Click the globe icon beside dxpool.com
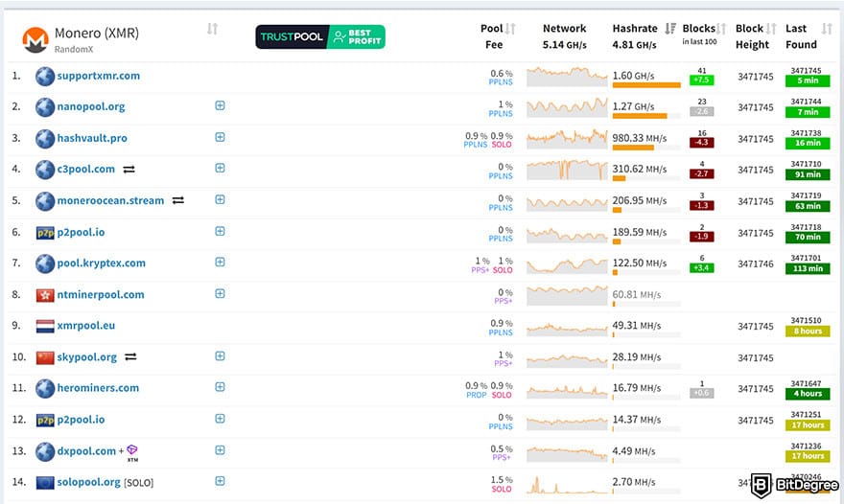Viewport: 844px width, 504px height. [x=45, y=452]
